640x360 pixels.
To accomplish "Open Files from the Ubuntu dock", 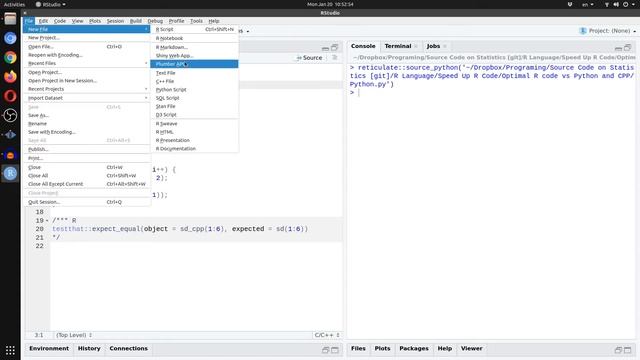I will click(x=10, y=19).
